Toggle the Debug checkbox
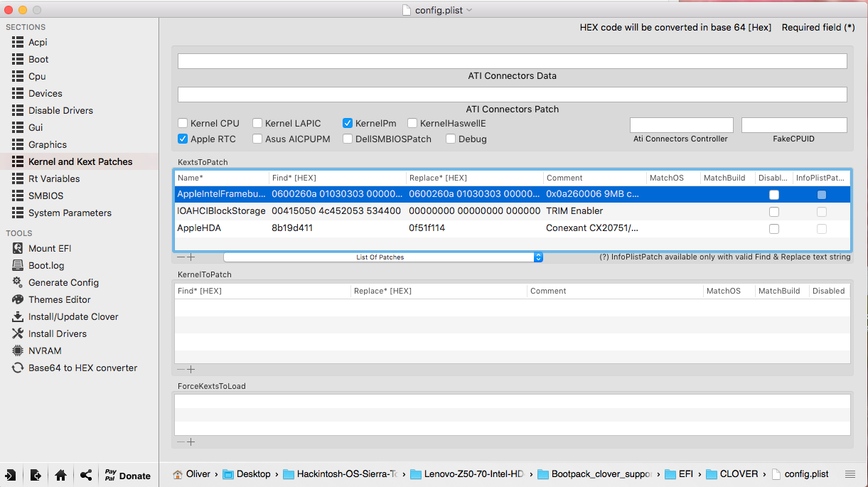The width and height of the screenshot is (868, 487). point(451,139)
